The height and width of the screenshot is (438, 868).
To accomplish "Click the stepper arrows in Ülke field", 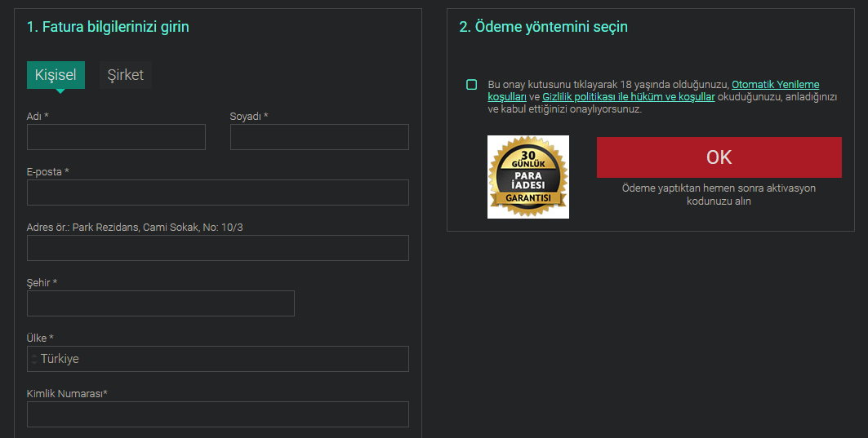I will point(34,359).
